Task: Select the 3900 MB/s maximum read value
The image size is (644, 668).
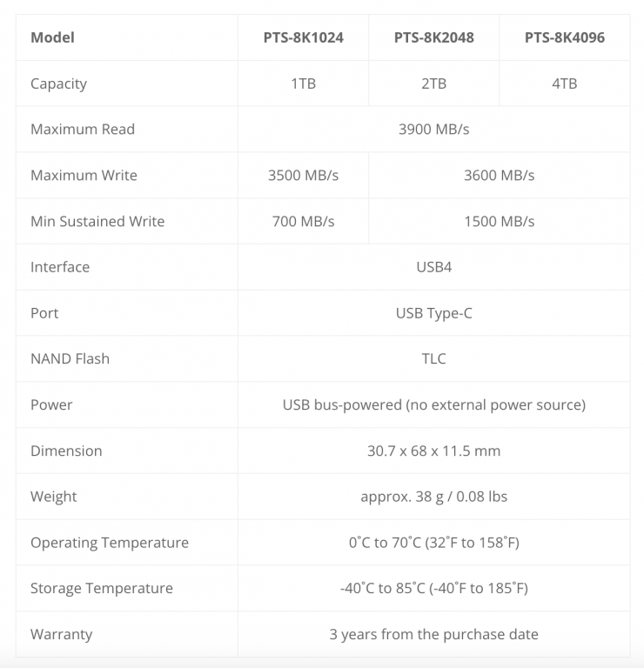Action: (x=433, y=129)
